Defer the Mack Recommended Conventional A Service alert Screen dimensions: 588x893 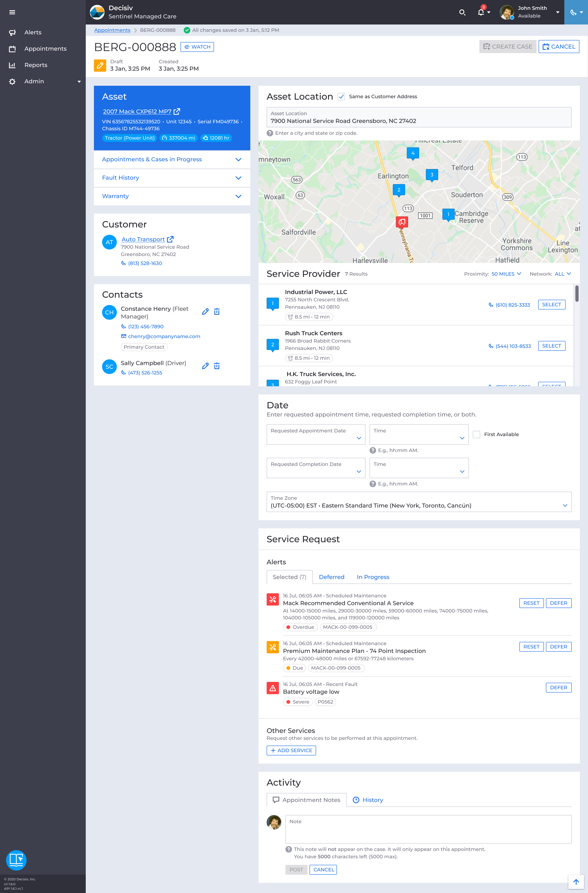click(x=558, y=603)
